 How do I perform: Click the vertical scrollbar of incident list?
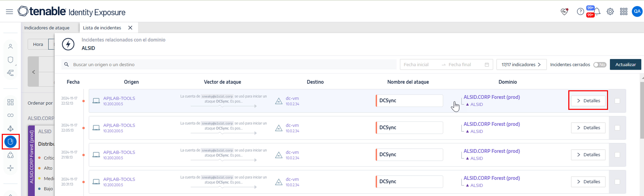pos(642,110)
